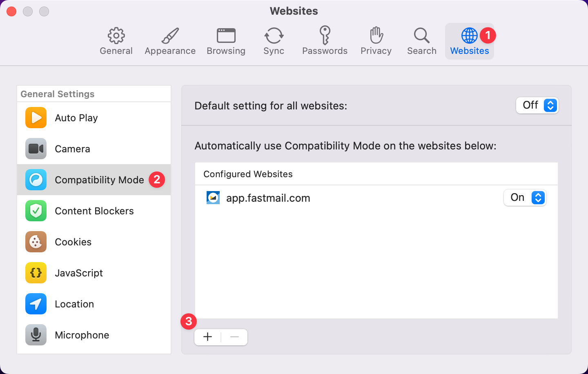Select the Cookies settings icon
Image resolution: width=588 pixels, height=374 pixels.
tap(36, 242)
